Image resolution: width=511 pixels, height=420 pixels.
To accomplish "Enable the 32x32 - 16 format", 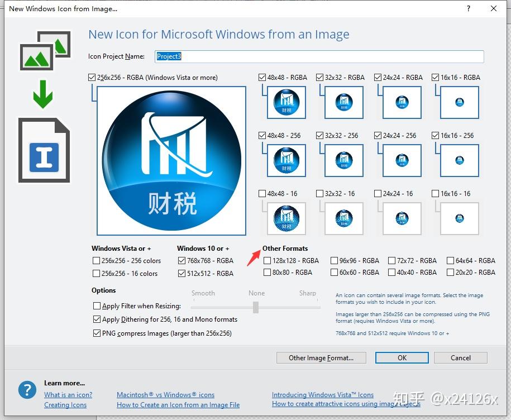I will (319, 194).
